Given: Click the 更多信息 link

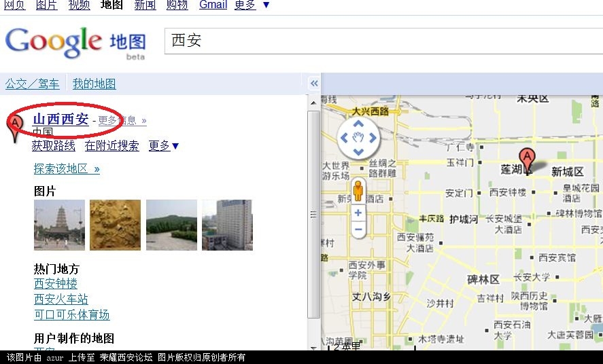Looking at the screenshot, I should [x=122, y=121].
